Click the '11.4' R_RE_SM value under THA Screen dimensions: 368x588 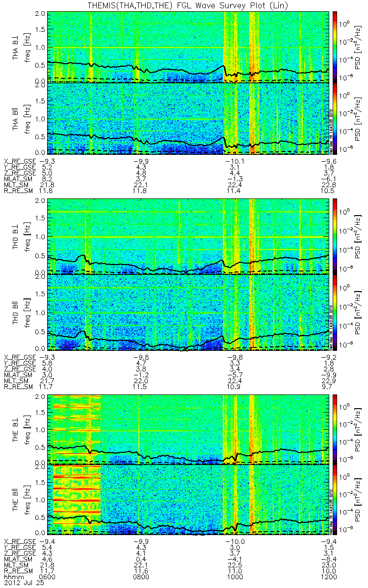tap(235, 191)
